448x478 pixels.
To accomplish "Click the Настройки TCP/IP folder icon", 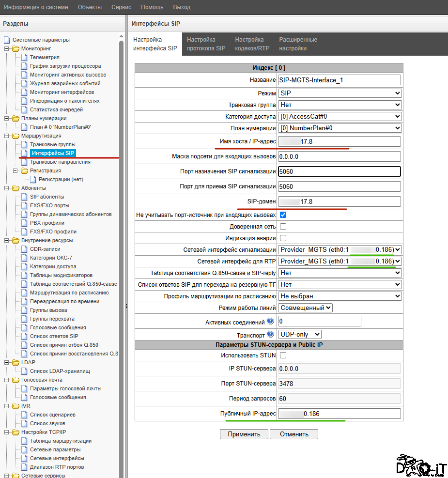I will click(15, 432).
